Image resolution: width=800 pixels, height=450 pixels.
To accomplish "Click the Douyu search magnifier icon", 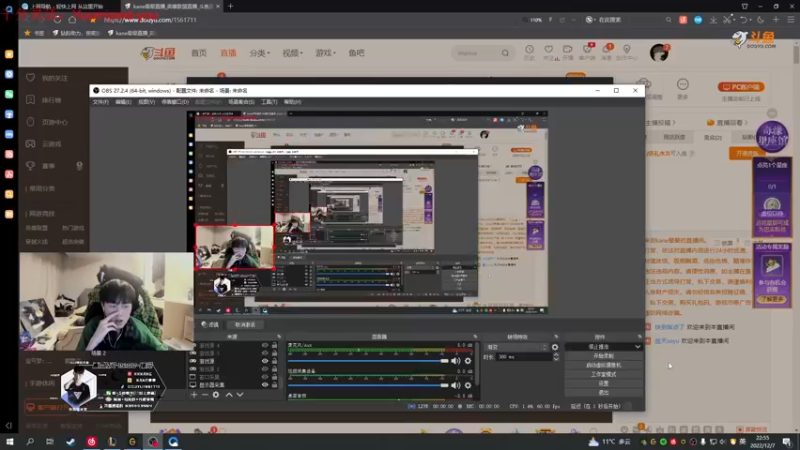I will pos(505,53).
